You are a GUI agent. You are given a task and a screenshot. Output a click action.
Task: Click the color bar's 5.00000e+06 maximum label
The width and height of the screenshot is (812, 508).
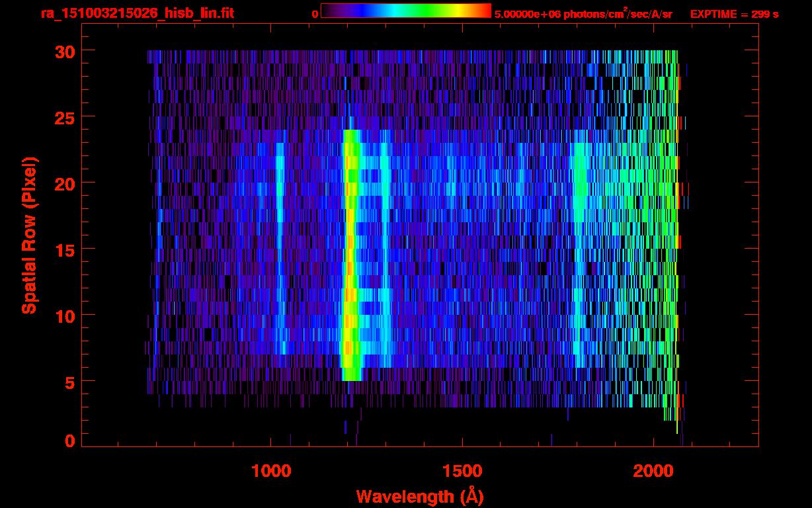(583, 14)
